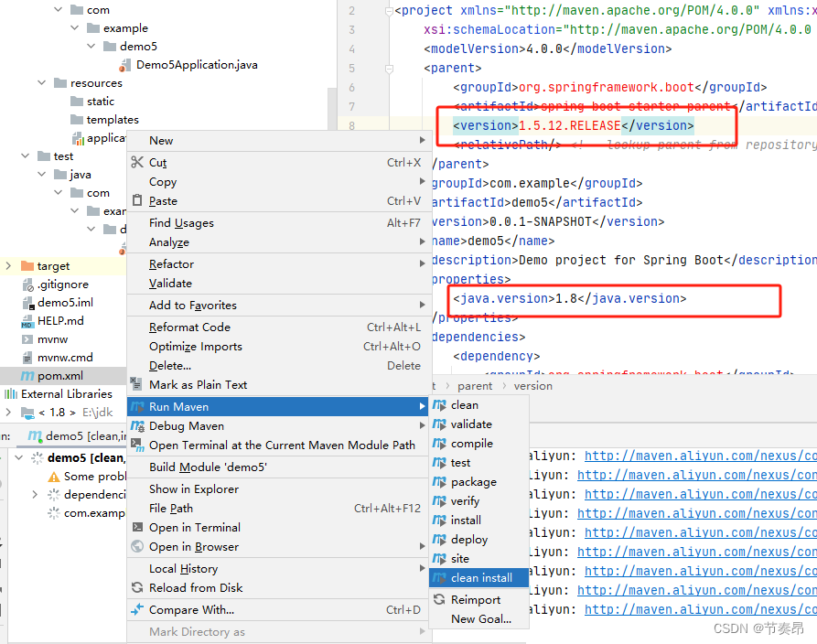Screen dimensions: 817x644
Task: Select the .gitignore file
Action: (x=62, y=284)
